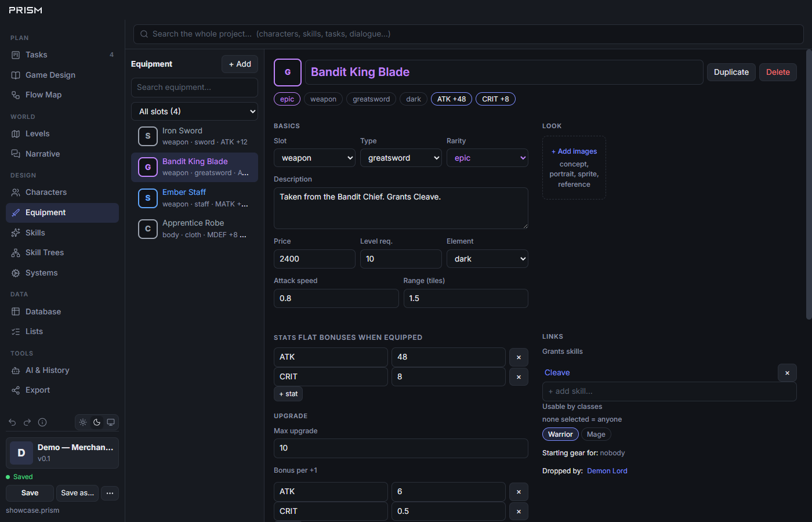The width and height of the screenshot is (812, 522).
Task: Click the Price field showing 2400
Action: 314,259
